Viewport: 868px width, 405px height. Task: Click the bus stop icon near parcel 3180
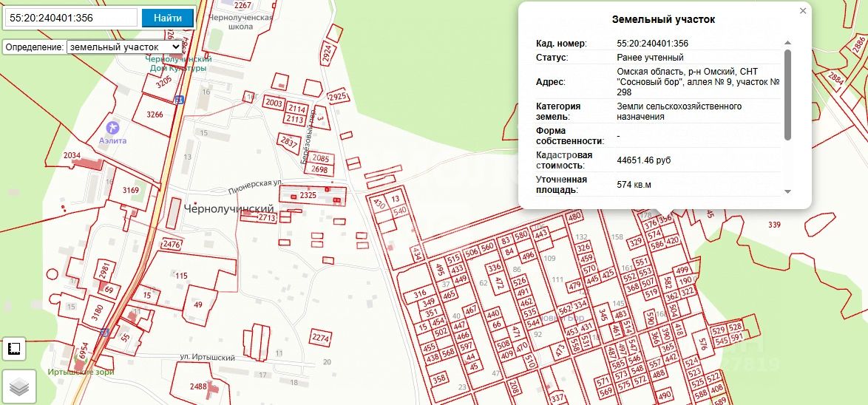[105, 332]
